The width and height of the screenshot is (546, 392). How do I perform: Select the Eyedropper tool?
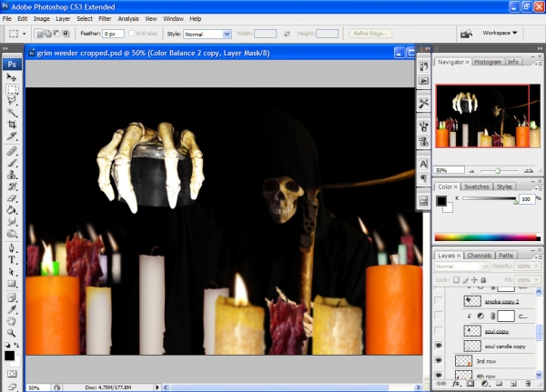point(12,309)
